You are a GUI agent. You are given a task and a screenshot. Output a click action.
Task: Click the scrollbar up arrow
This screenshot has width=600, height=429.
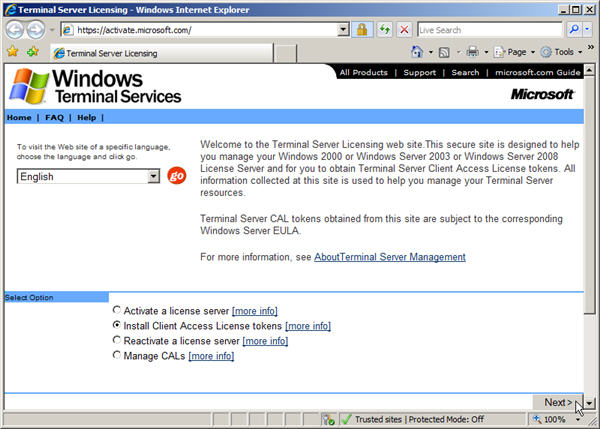tap(589, 70)
